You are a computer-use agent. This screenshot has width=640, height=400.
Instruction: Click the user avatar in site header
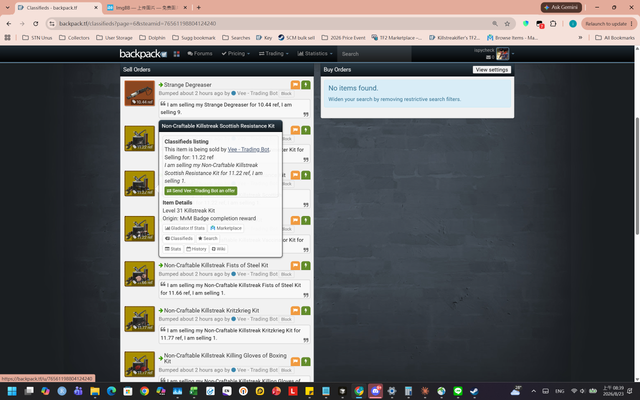click(502, 53)
